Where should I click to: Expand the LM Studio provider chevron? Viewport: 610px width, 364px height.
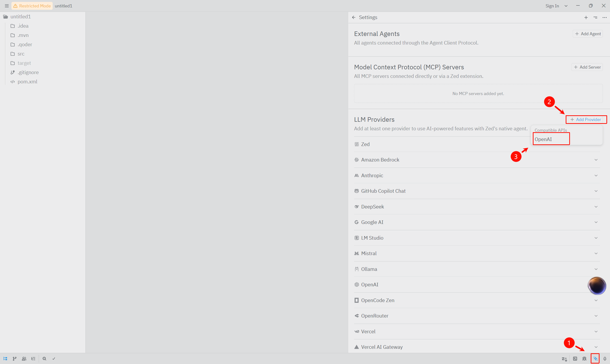(x=596, y=238)
